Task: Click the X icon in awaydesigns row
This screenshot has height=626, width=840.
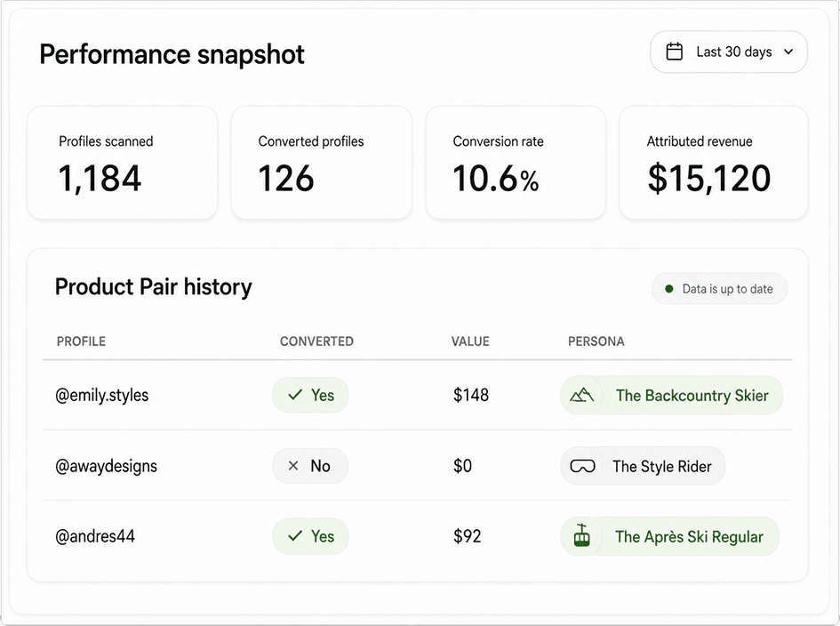Action: tap(293, 466)
